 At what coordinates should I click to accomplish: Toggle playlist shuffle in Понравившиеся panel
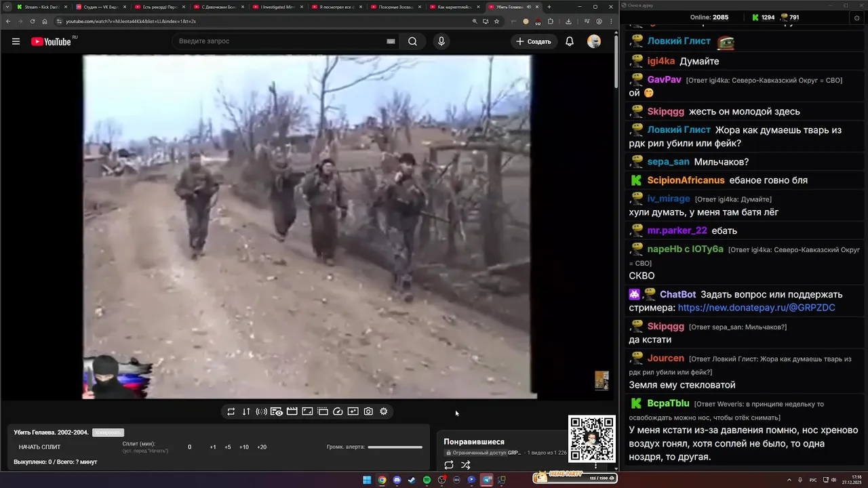(466, 465)
